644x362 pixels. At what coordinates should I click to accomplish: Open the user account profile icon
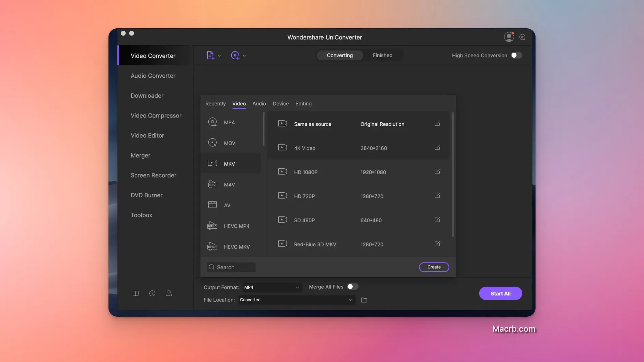pos(509,37)
